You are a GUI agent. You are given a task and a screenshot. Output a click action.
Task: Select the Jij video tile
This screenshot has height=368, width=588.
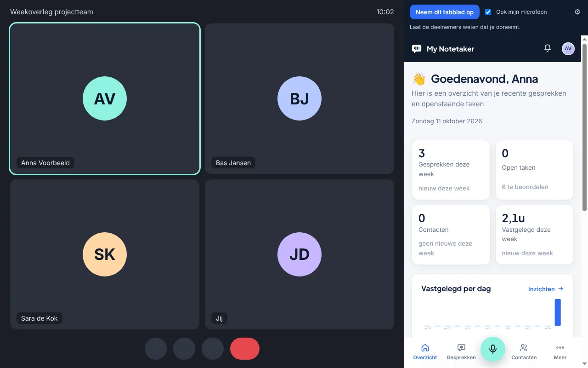(300, 254)
